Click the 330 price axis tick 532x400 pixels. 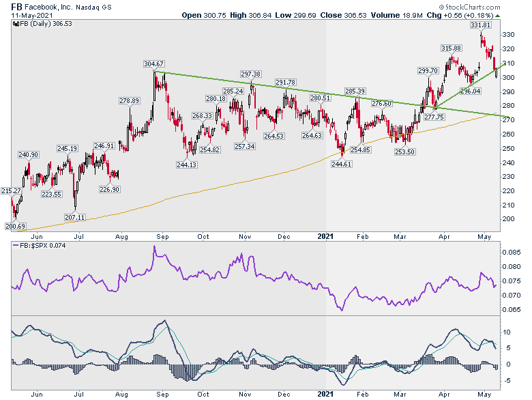508,35
